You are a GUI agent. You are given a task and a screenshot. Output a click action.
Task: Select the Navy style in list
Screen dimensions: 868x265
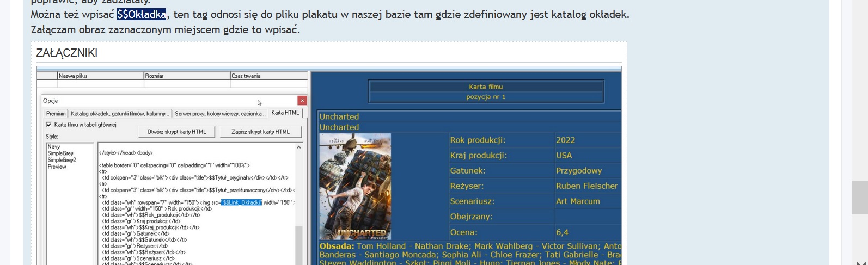pos(54,147)
